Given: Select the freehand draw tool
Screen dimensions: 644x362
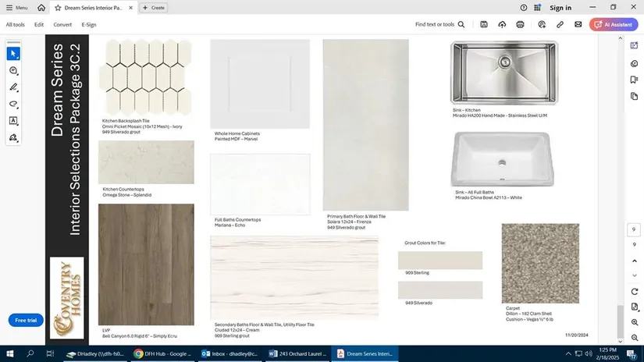Looking at the screenshot, I should [x=13, y=104].
